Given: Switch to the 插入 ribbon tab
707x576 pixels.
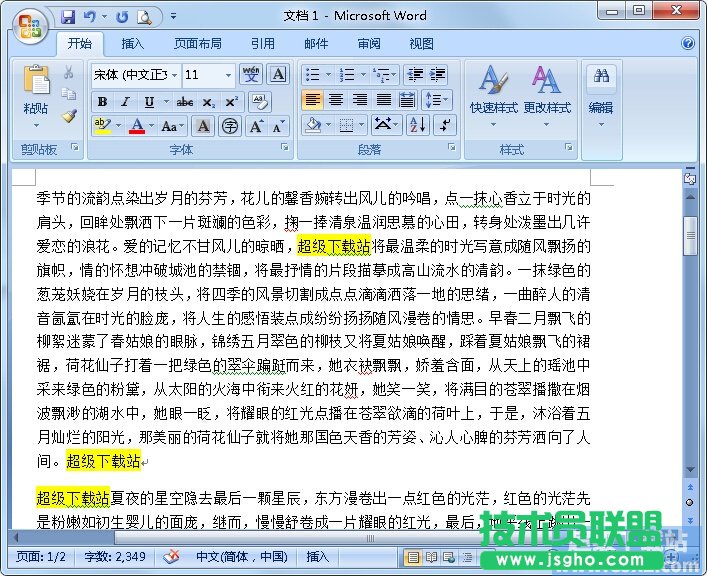Looking at the screenshot, I should coord(133,44).
